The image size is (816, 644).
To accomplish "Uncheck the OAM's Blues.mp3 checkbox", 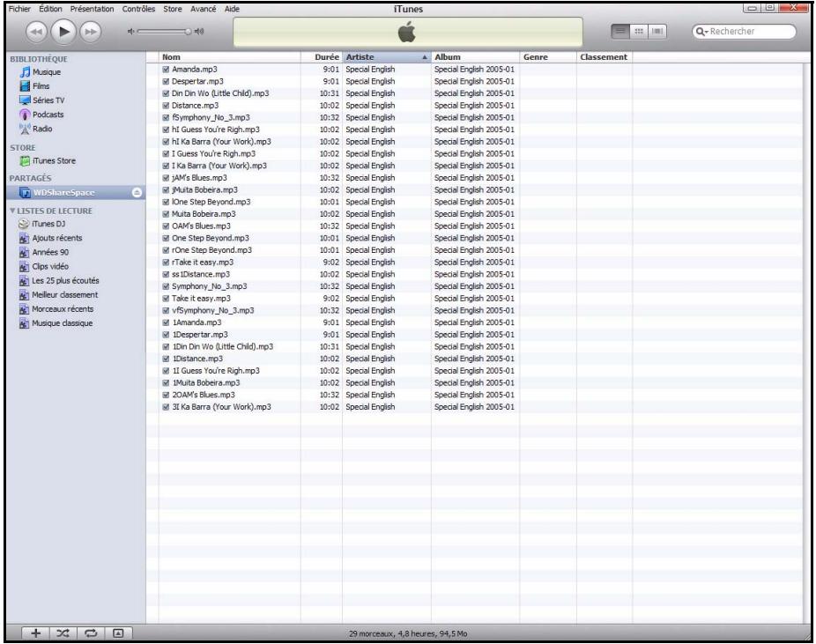I will (x=166, y=226).
